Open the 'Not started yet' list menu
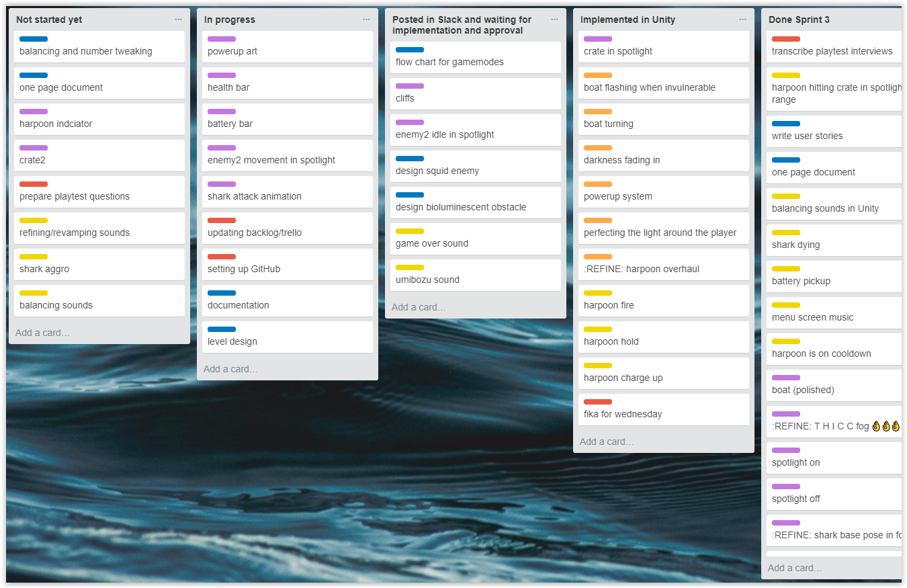Viewport: 907px width, 588px height. coord(178,19)
